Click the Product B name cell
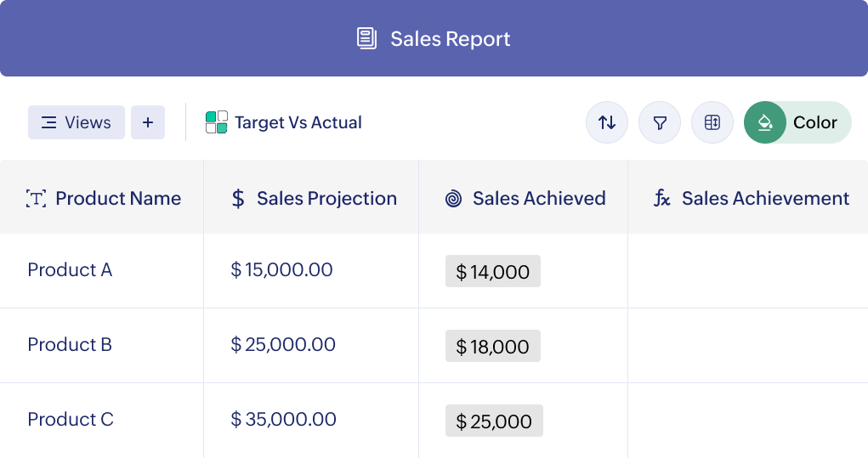 70,345
